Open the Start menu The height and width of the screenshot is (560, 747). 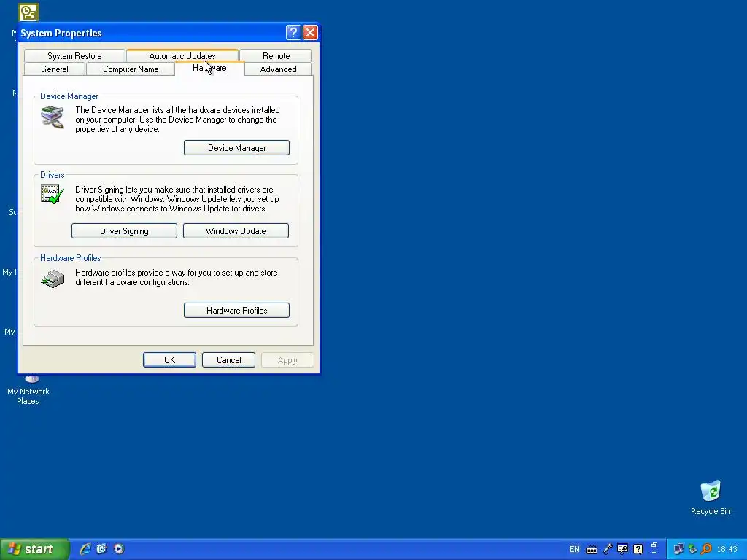click(x=34, y=549)
